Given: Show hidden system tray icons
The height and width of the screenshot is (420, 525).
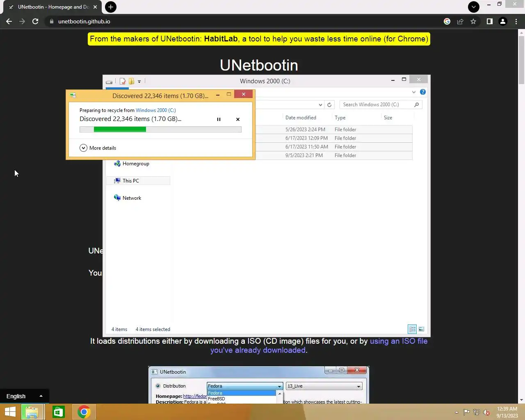Looking at the screenshot, I should click(x=457, y=412).
